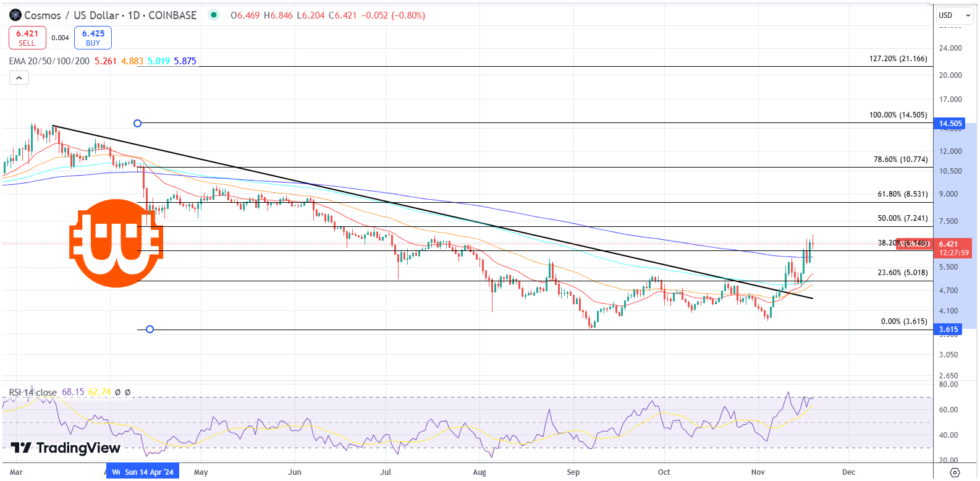980x481 pixels.
Task: Click the 14.505 price axis tag
Action: pos(950,124)
